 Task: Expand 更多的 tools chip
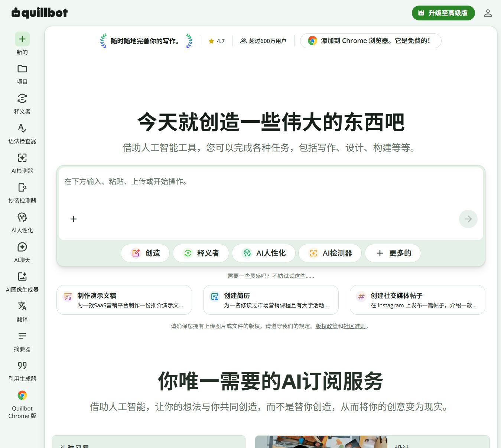click(393, 253)
